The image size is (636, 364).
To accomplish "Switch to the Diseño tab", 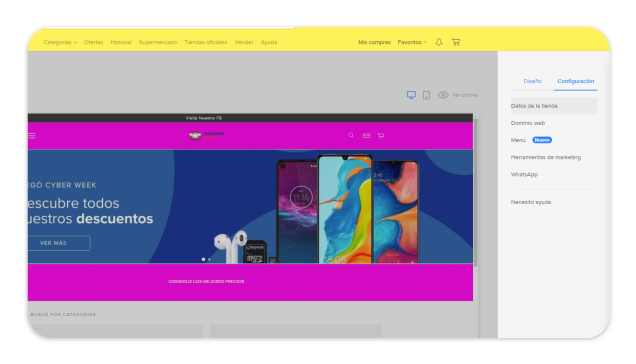I will 532,81.
